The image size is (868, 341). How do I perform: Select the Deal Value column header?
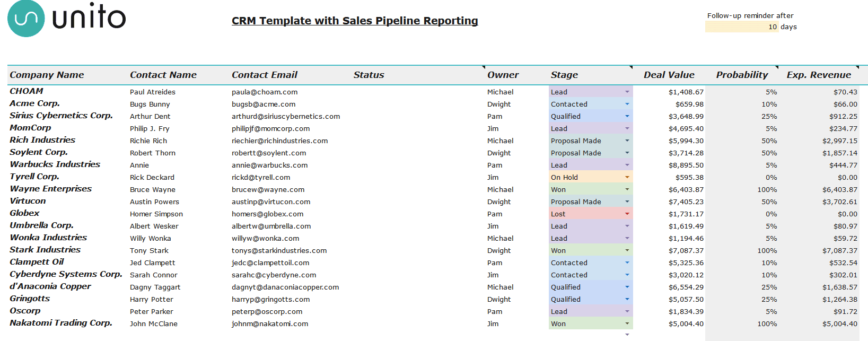tap(669, 75)
